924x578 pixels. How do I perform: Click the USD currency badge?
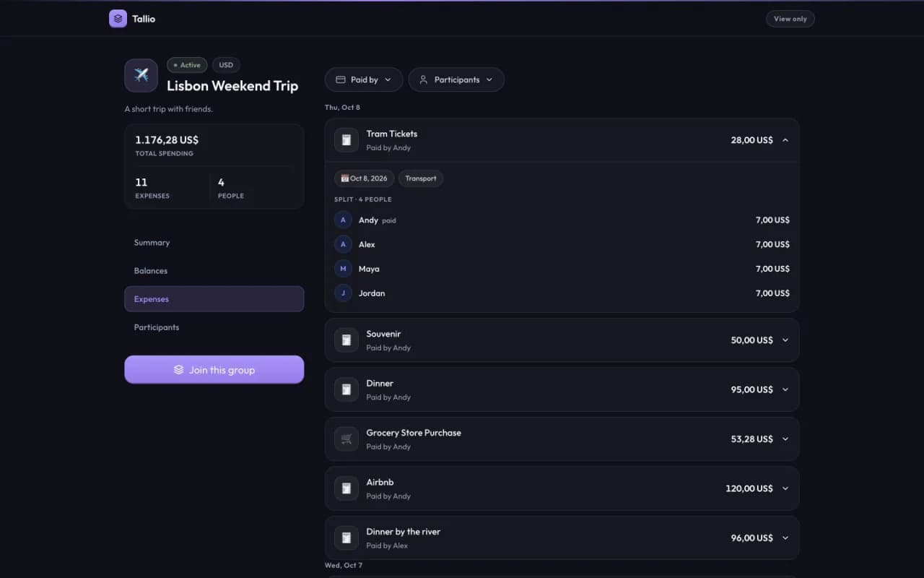pyautogui.click(x=226, y=65)
